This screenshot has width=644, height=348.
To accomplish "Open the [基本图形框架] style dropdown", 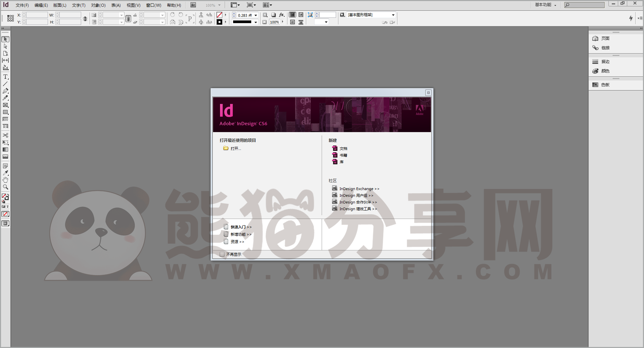I will (393, 15).
